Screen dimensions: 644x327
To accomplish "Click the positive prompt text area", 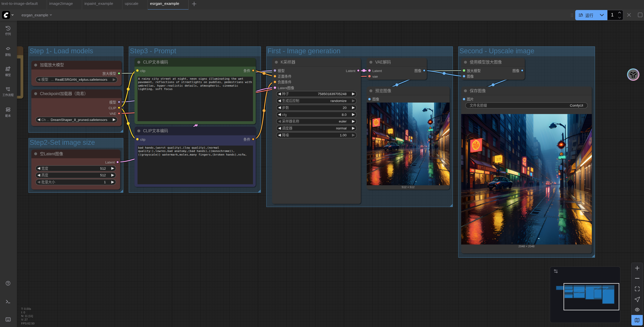I will click(195, 99).
